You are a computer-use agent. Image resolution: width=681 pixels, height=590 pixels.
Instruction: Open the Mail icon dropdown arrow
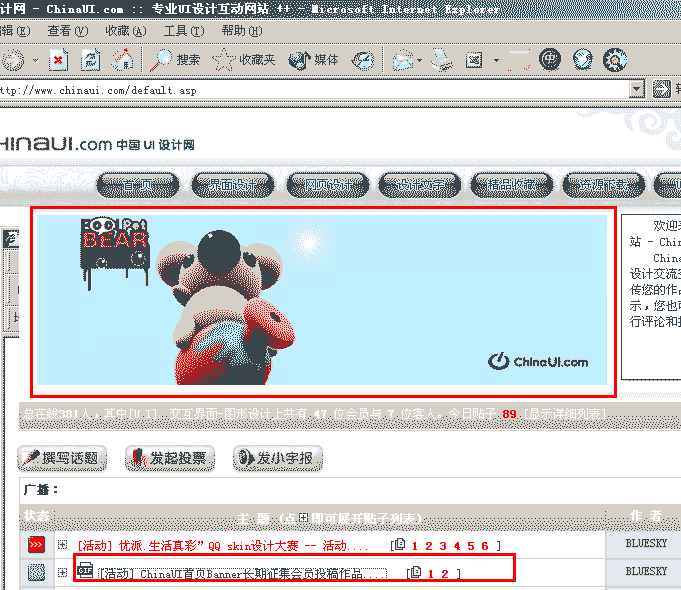click(419, 60)
